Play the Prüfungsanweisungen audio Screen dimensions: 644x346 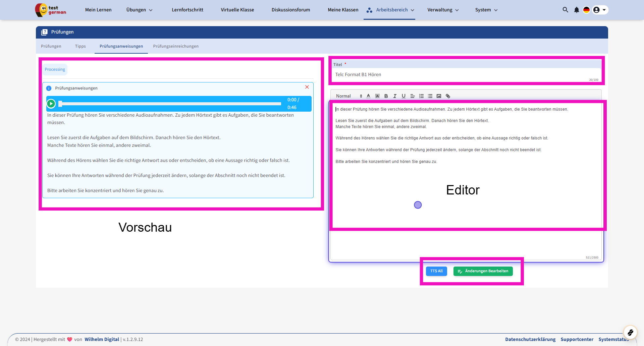pos(51,104)
